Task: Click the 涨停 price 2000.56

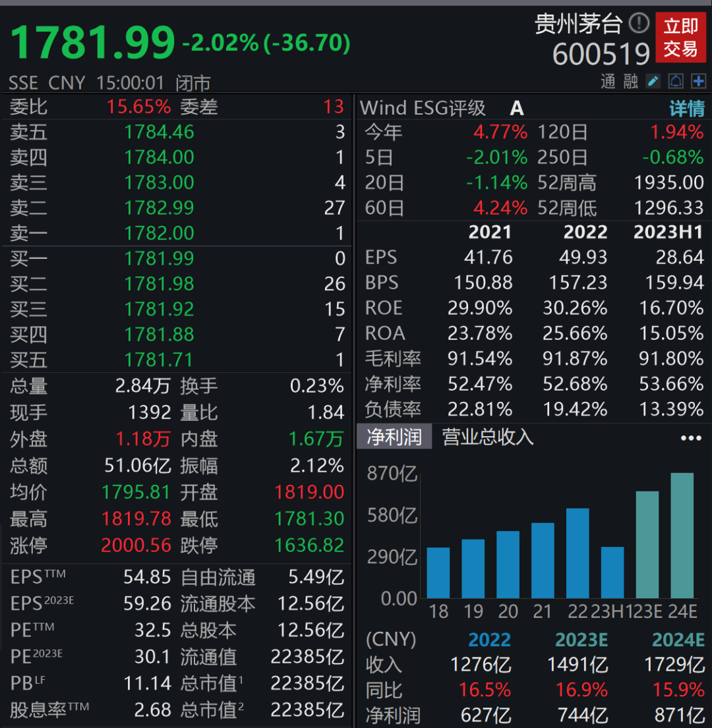Action: [136, 545]
